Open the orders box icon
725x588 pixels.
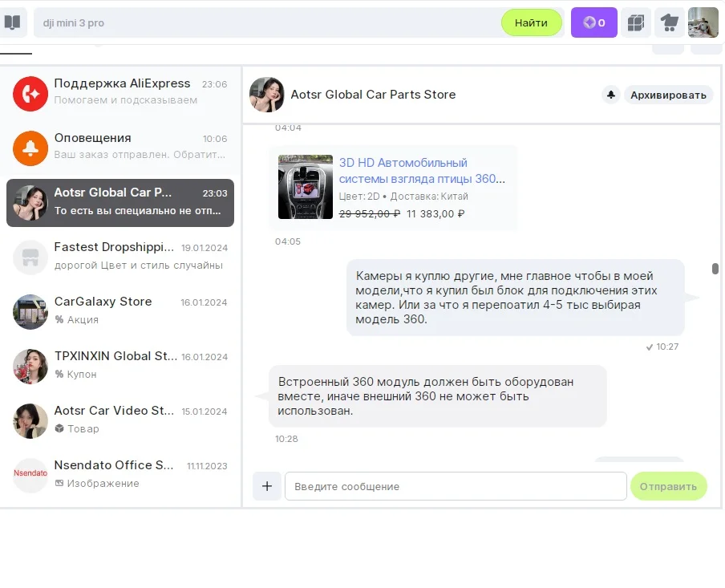[x=636, y=22]
